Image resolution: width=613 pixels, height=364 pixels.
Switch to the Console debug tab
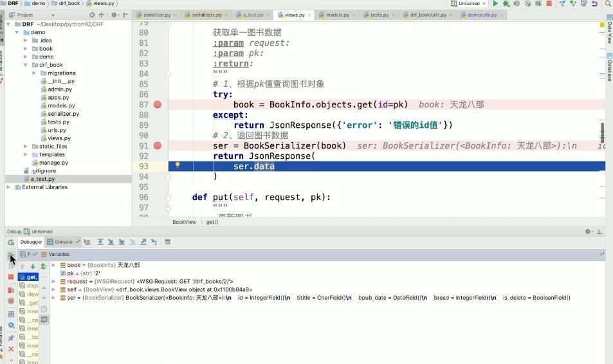[64, 242]
